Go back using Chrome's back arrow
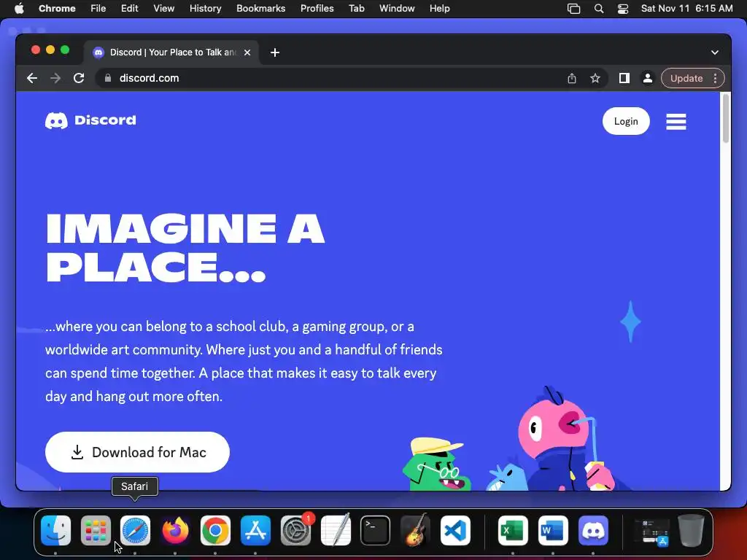This screenshot has height=560, width=747. pos(32,78)
